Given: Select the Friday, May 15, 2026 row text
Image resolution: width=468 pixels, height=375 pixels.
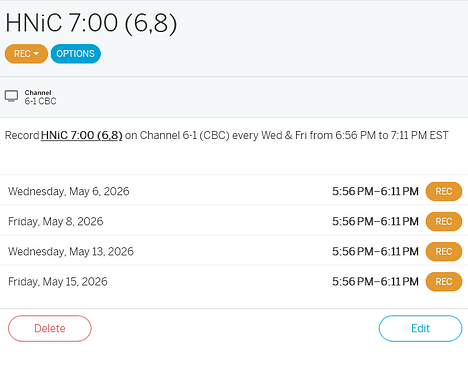Looking at the screenshot, I should tap(58, 282).
